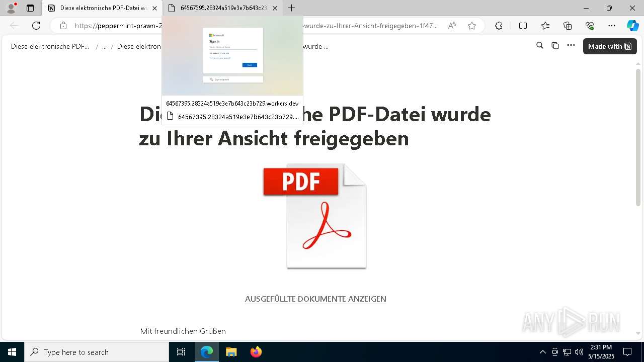The width and height of the screenshot is (644, 362).
Task: Close the 'Diese elektronische PDF-Datei' tab
Action: click(x=154, y=8)
